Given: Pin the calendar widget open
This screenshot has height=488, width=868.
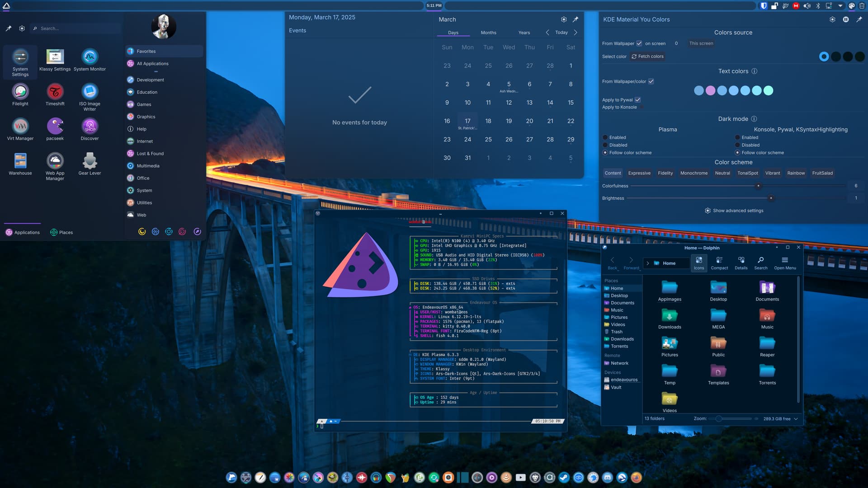Looking at the screenshot, I should click(x=575, y=19).
